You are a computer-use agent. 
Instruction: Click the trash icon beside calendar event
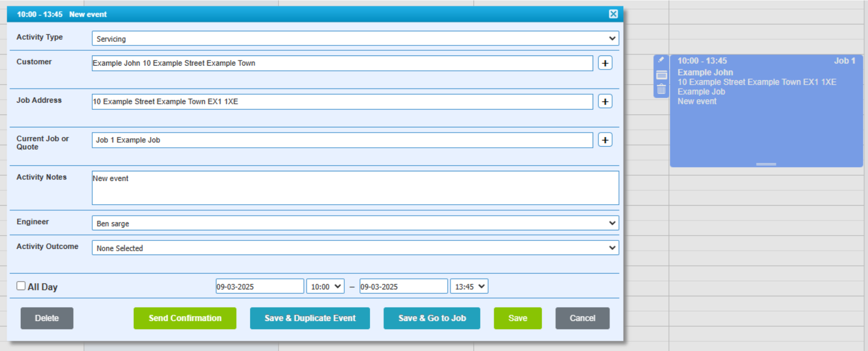(661, 89)
